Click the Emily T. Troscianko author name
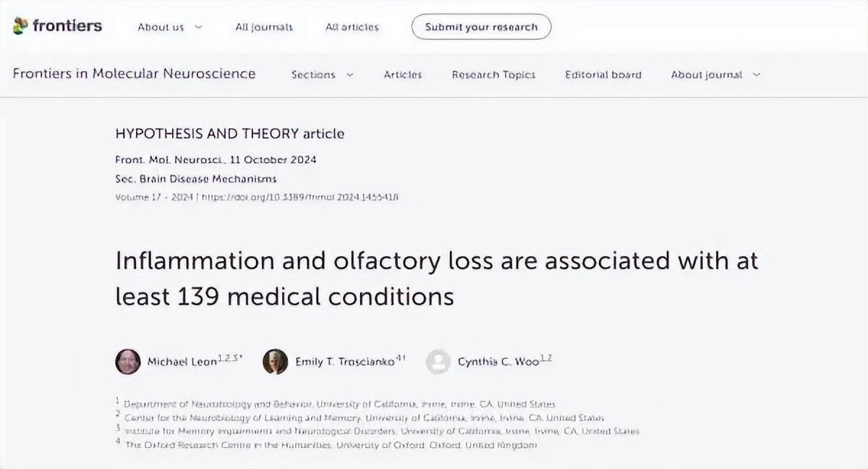This screenshot has height=469, width=868. click(x=344, y=362)
